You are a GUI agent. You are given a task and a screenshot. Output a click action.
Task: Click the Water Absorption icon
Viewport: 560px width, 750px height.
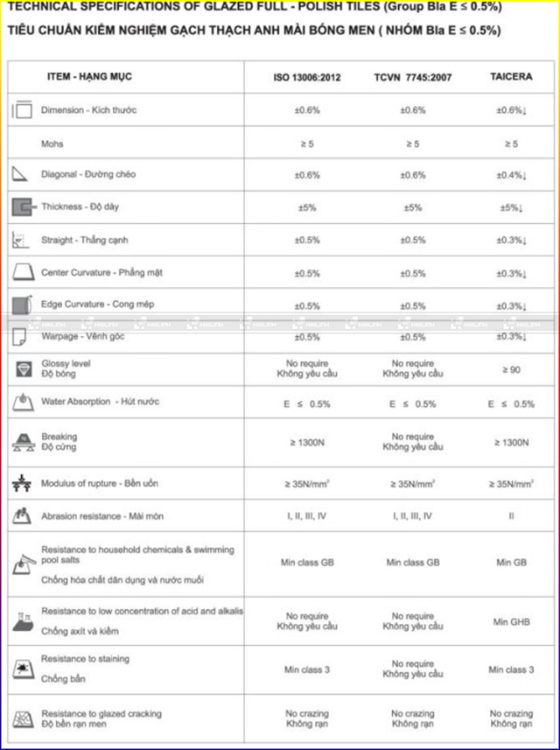(22, 403)
